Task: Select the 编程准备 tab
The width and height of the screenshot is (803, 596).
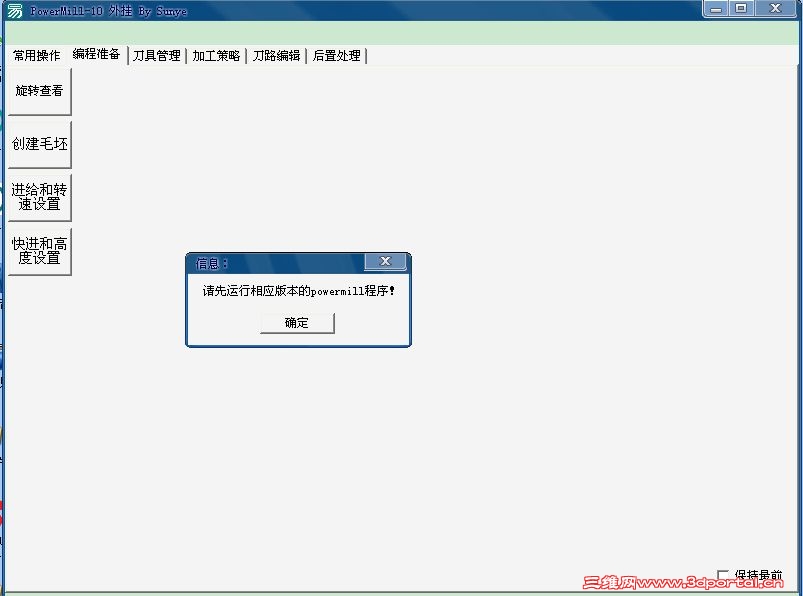Action: click(96, 54)
